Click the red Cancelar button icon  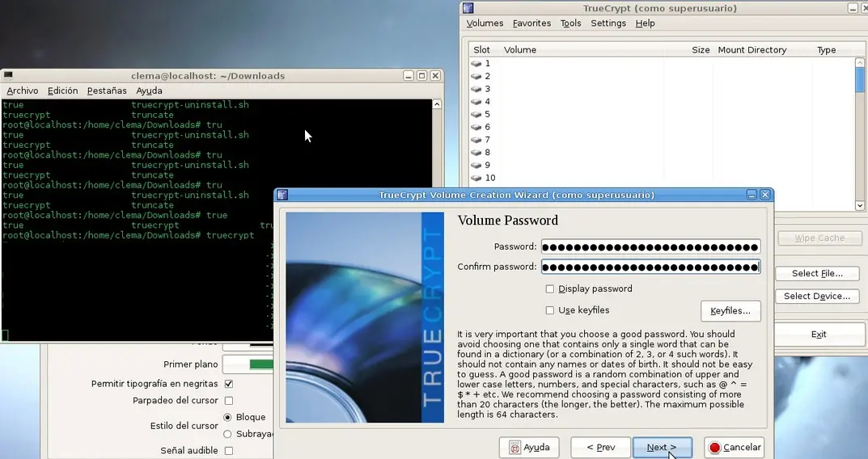pyautogui.click(x=714, y=448)
